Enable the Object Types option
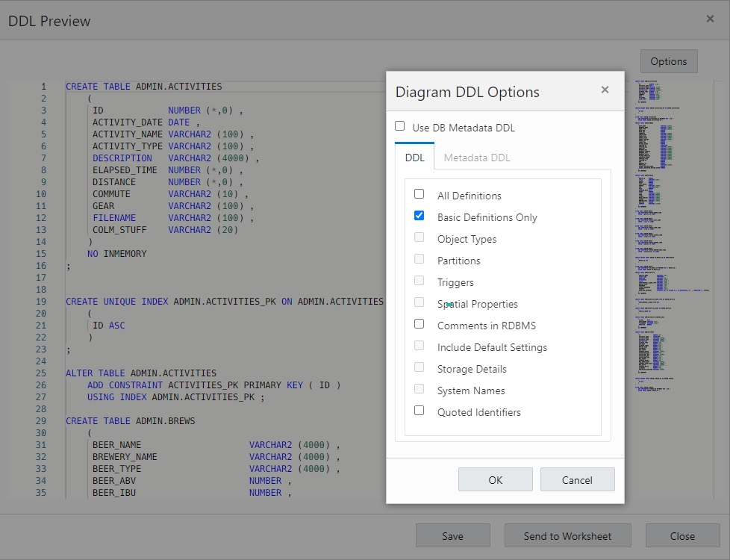 click(419, 238)
